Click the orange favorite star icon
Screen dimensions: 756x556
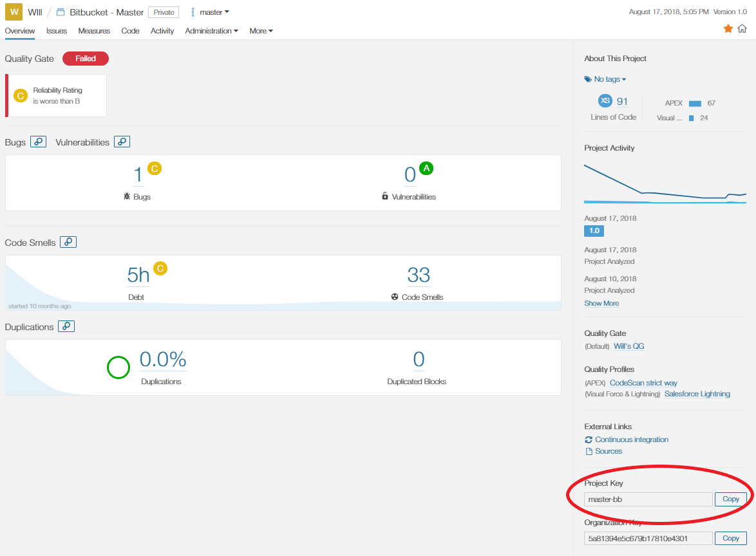click(x=728, y=28)
